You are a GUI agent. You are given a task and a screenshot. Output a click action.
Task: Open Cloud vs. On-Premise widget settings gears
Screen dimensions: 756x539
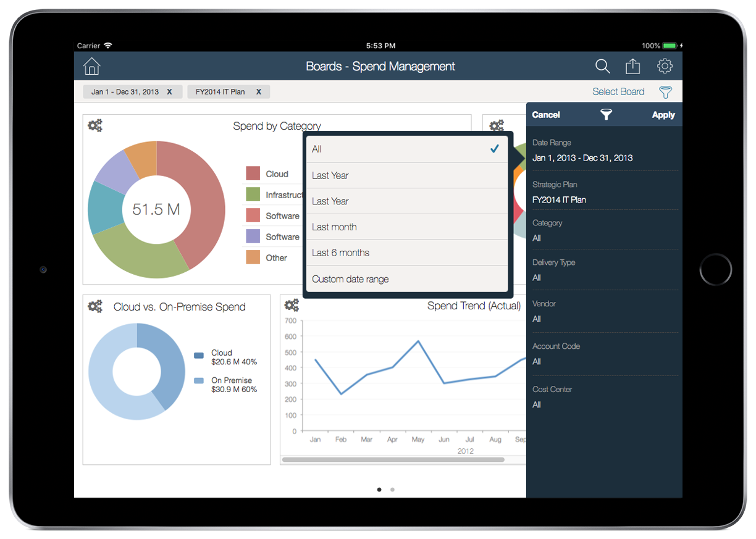(x=94, y=306)
